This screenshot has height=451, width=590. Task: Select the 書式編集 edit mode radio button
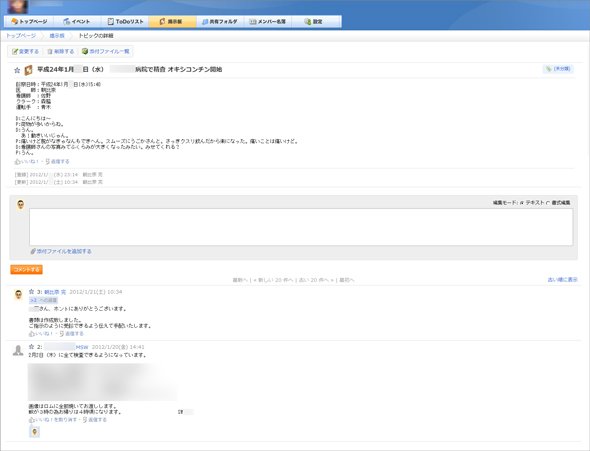tap(548, 203)
